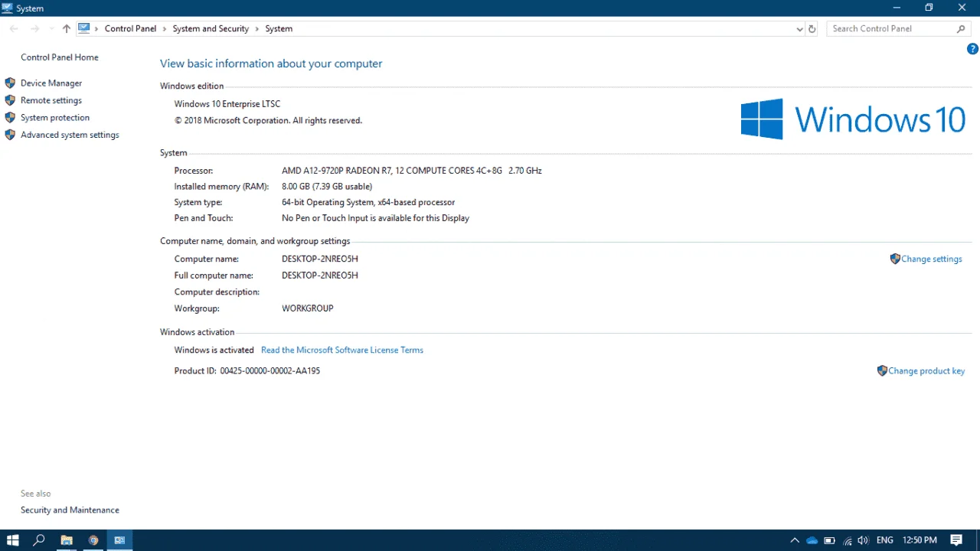Open Action Center notifications icon
This screenshot has width=980, height=551.
point(957,540)
